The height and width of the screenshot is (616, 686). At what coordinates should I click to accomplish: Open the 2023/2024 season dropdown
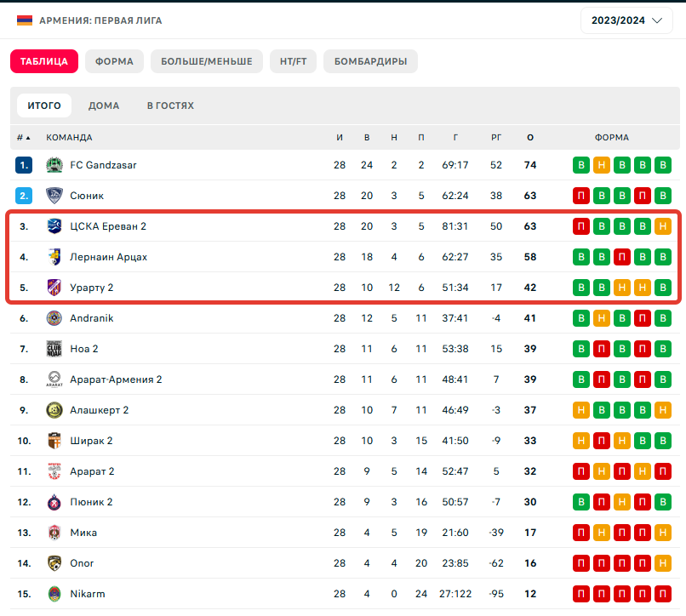point(626,20)
